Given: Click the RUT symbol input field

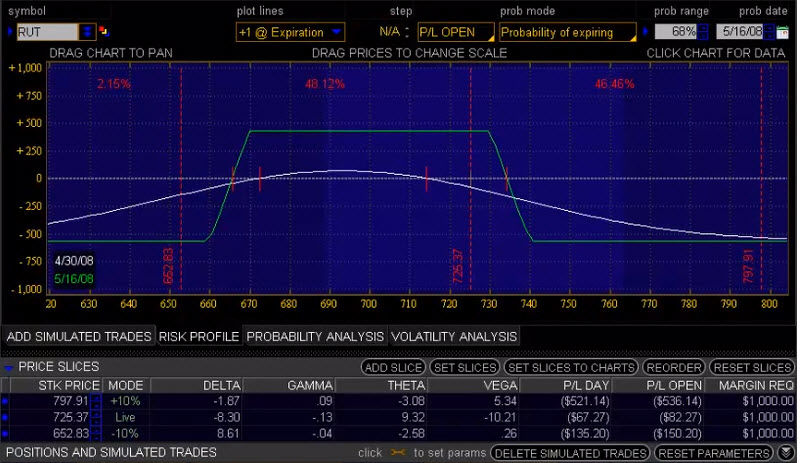Looking at the screenshot, I should [x=47, y=32].
